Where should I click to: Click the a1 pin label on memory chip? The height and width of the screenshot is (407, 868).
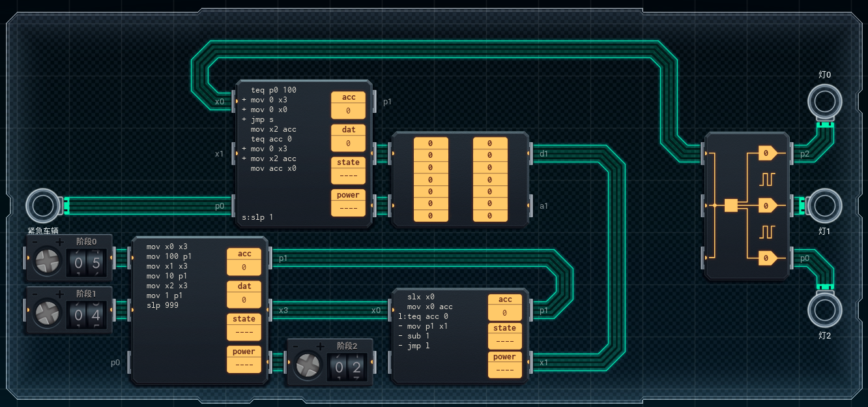pos(543,205)
